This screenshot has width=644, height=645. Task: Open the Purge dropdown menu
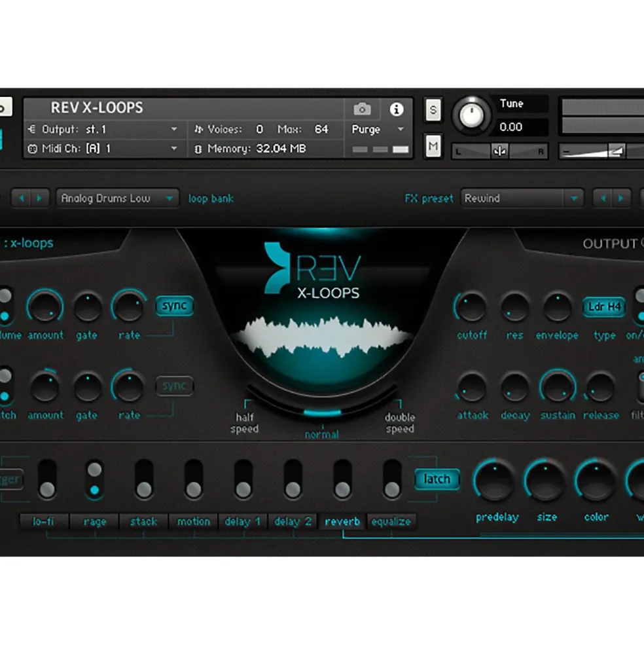click(378, 129)
